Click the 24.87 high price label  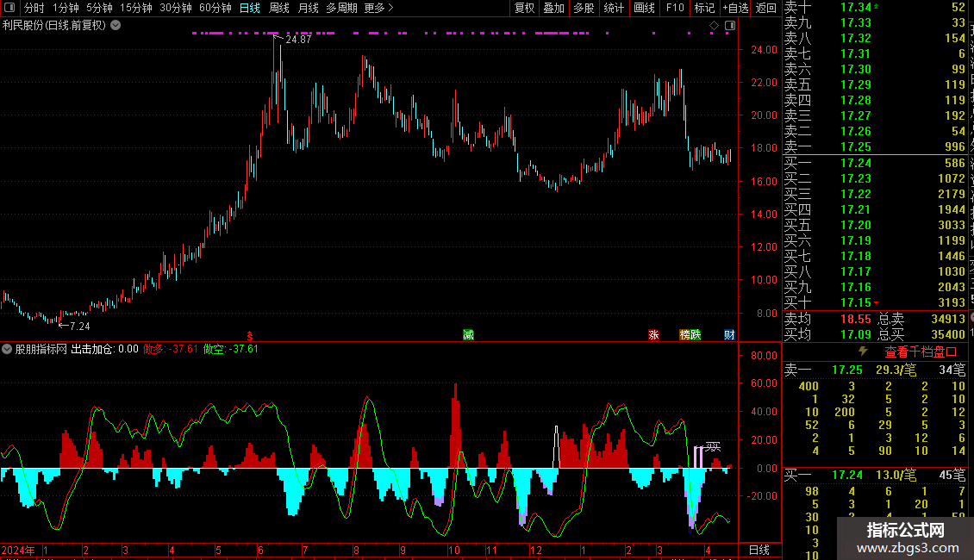coord(298,39)
